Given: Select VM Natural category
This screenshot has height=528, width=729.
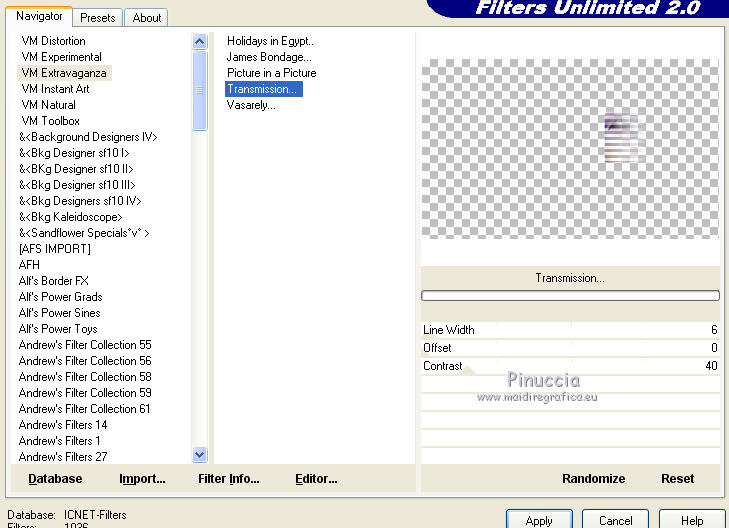Looking at the screenshot, I should point(48,105).
